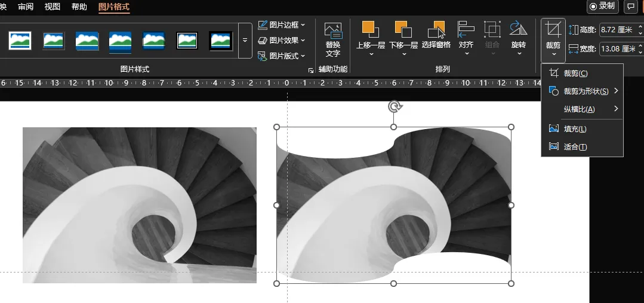
Task: Select the second picture style thumbnail
Action: tap(53, 41)
